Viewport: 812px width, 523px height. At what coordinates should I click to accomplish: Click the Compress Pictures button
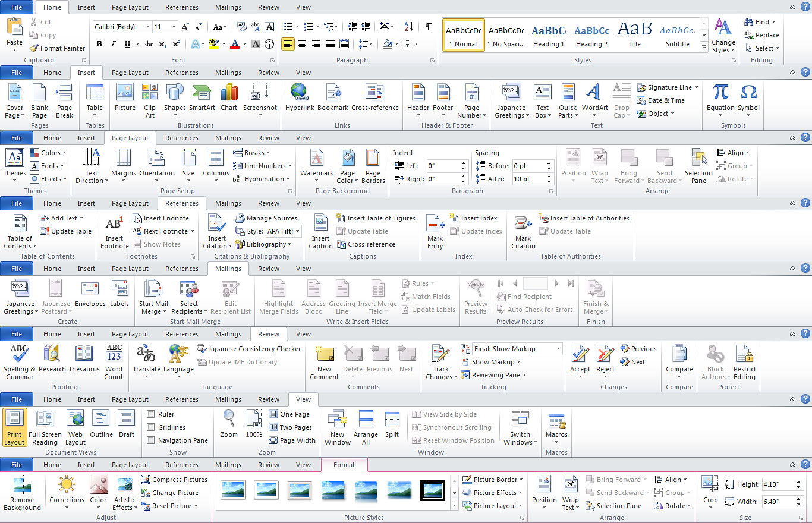[174, 480]
